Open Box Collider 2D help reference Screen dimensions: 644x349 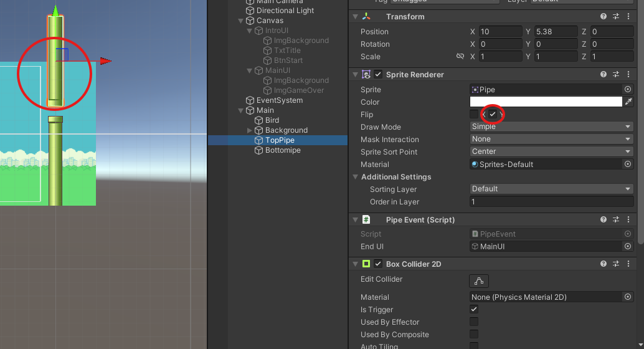click(603, 264)
